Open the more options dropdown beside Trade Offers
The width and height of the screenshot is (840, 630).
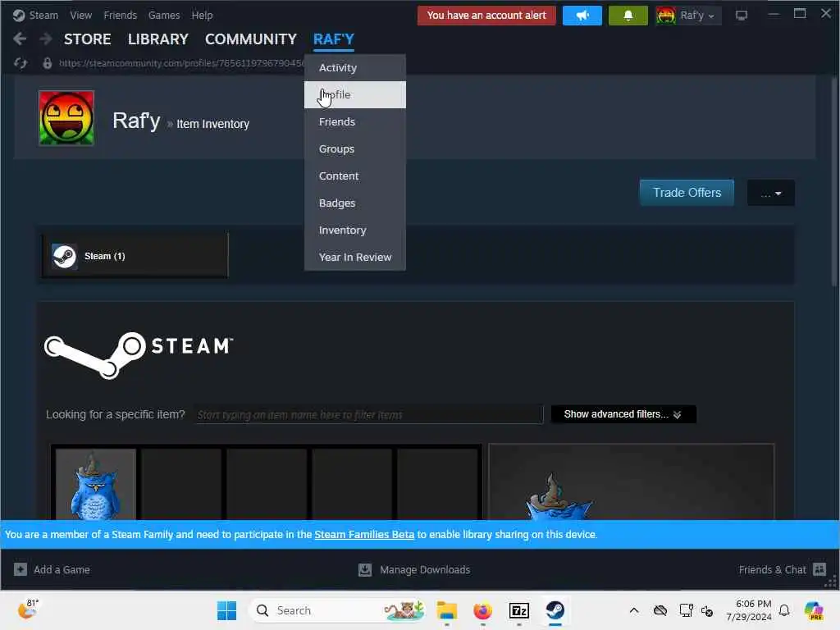point(770,194)
